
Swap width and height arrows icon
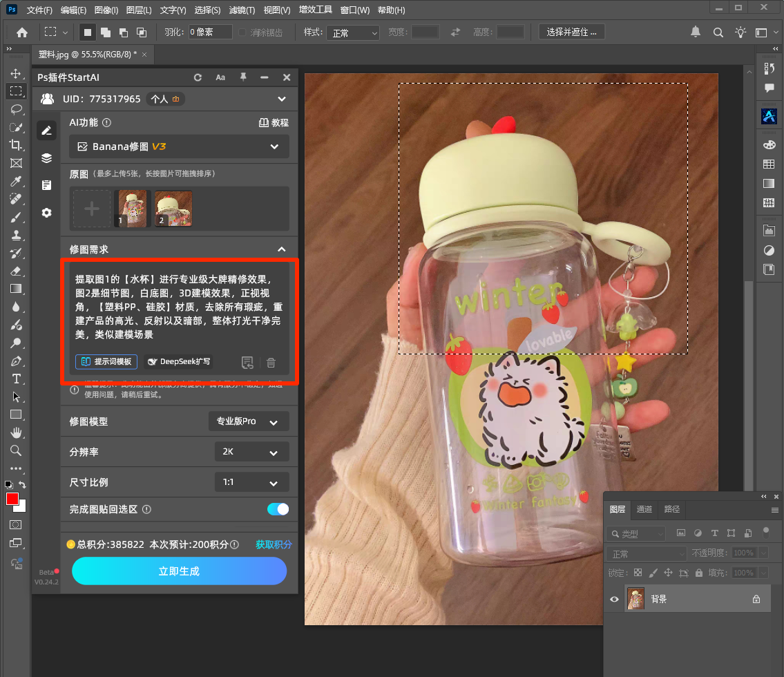[x=455, y=32]
